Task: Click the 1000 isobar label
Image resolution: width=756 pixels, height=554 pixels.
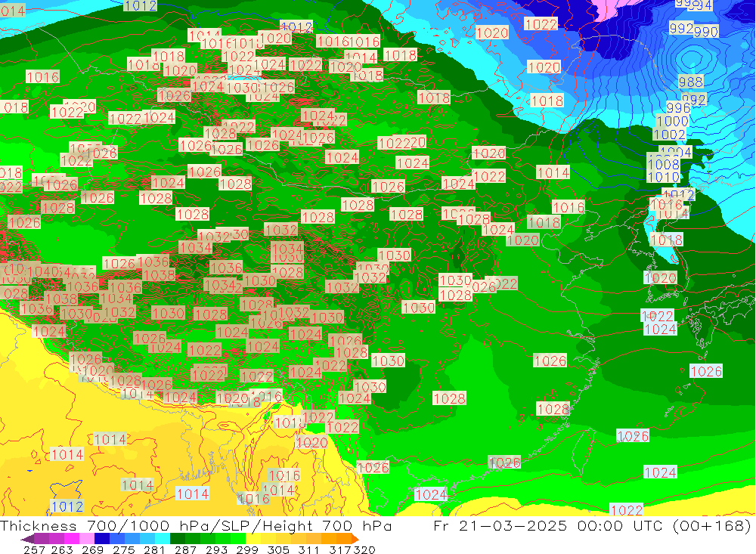Action: pos(673,121)
